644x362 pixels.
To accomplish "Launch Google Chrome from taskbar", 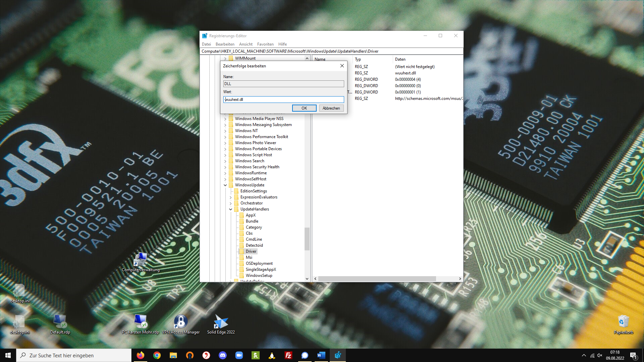I will (x=157, y=355).
